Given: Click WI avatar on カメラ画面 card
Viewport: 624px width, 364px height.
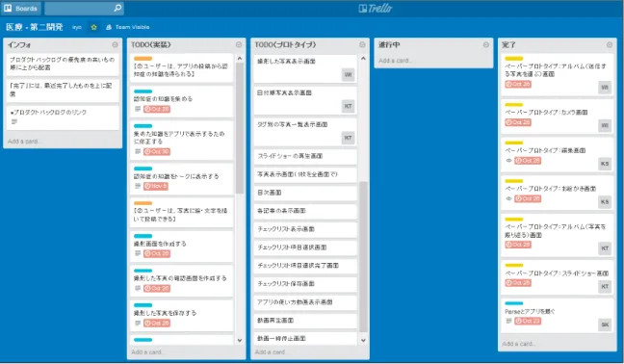Looking at the screenshot, I should (605, 126).
